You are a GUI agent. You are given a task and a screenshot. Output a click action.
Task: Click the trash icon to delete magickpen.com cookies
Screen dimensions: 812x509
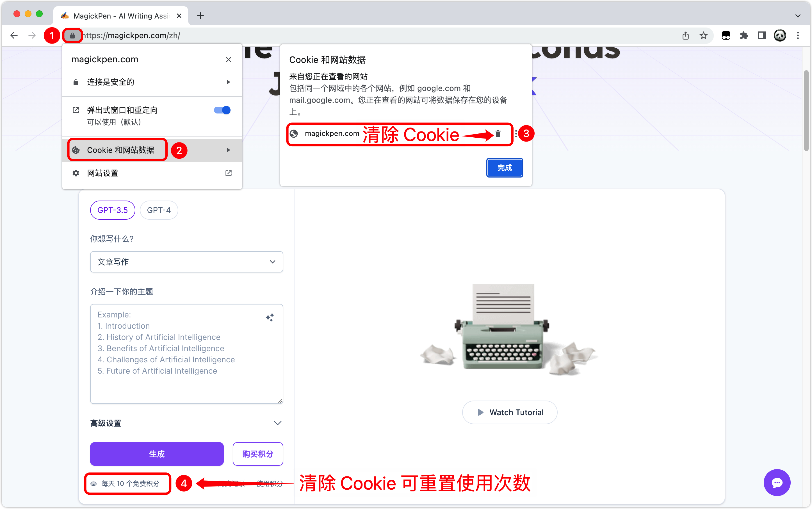[x=498, y=134]
